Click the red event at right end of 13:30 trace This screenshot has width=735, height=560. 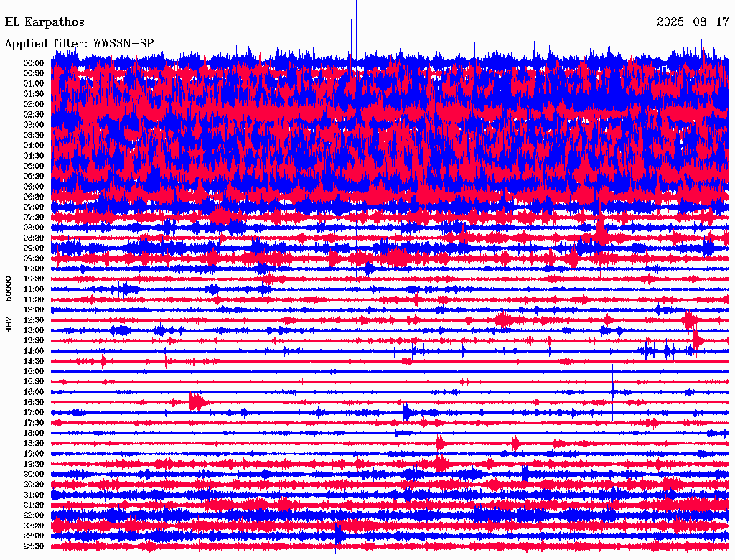pyautogui.click(x=696, y=339)
